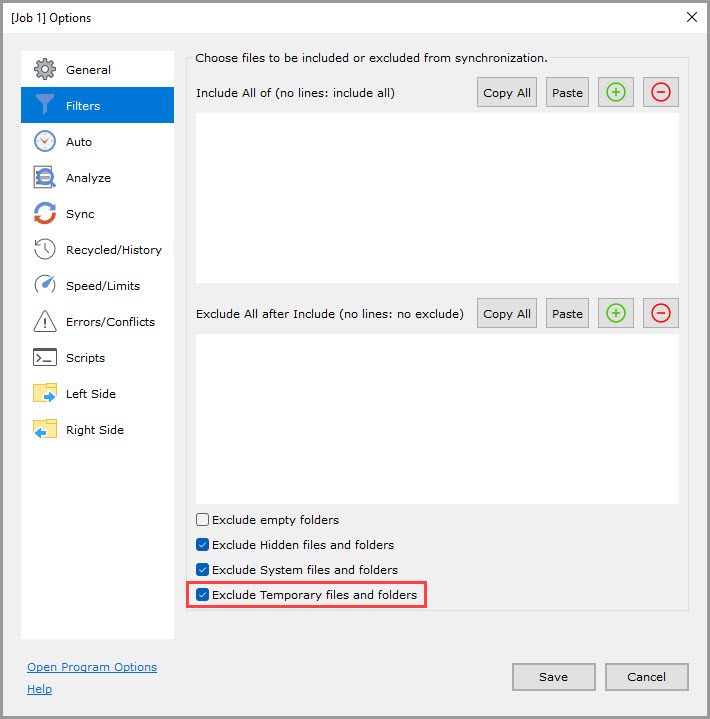Paste into the Exclude list with Paste button
Viewport: 710px width, 719px height.
(x=567, y=313)
